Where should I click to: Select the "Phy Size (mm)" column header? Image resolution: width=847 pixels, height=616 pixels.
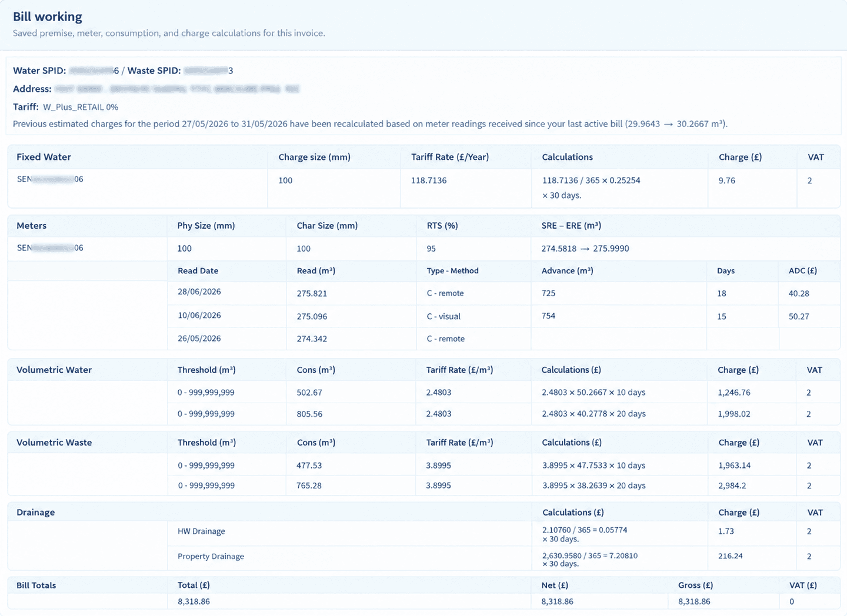coord(206,226)
